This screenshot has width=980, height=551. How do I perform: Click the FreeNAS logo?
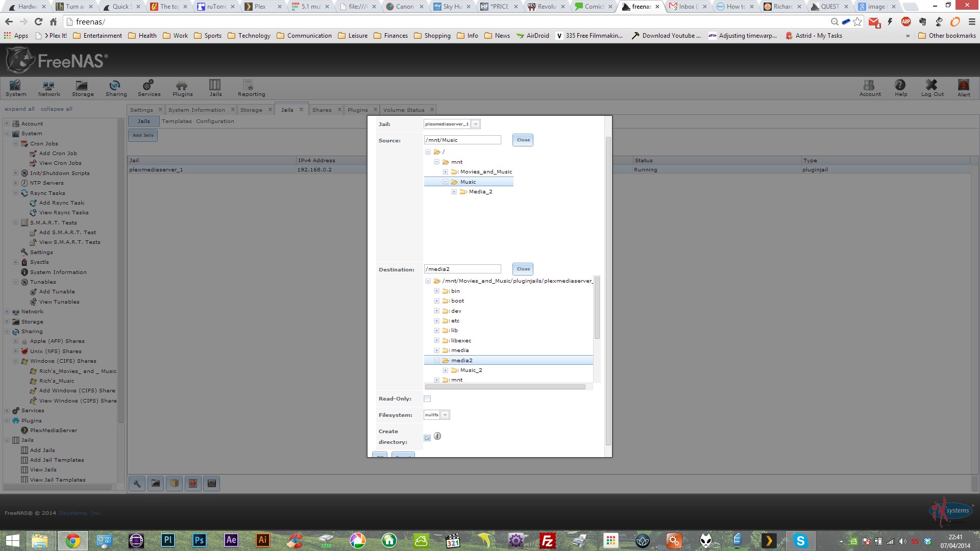[x=57, y=60]
